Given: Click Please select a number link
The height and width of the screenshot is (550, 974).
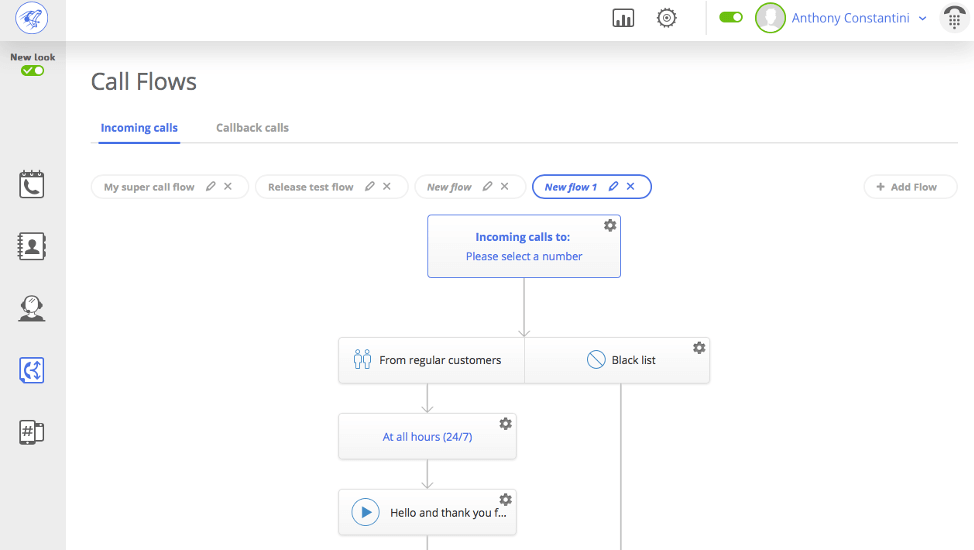Looking at the screenshot, I should click(x=524, y=256).
